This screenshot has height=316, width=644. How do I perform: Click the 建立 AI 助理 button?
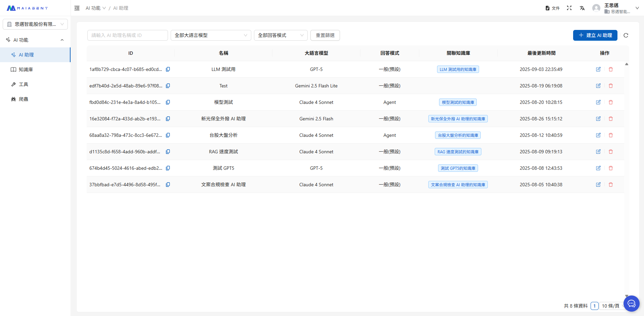[595, 35]
